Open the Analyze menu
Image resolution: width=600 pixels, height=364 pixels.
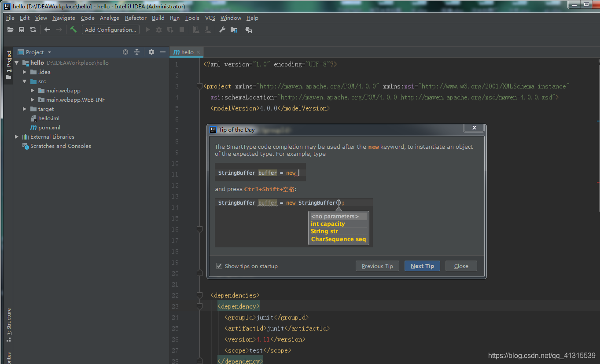[x=110, y=18]
